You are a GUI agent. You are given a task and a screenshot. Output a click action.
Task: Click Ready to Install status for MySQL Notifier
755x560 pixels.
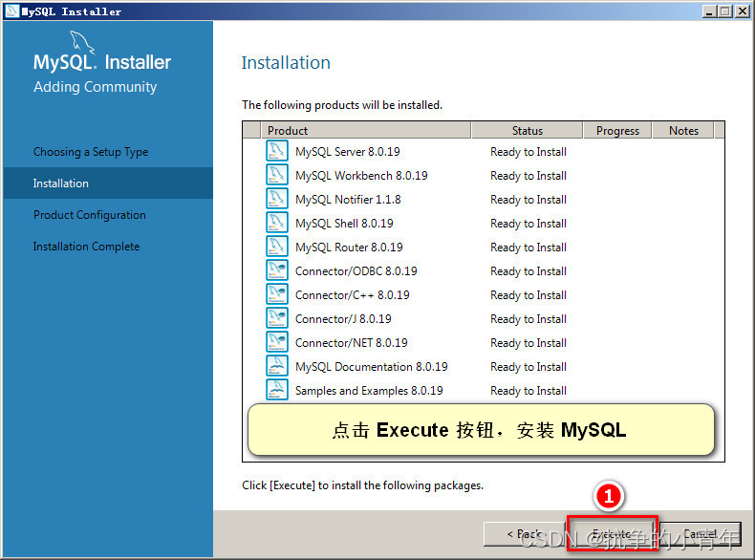click(x=528, y=200)
